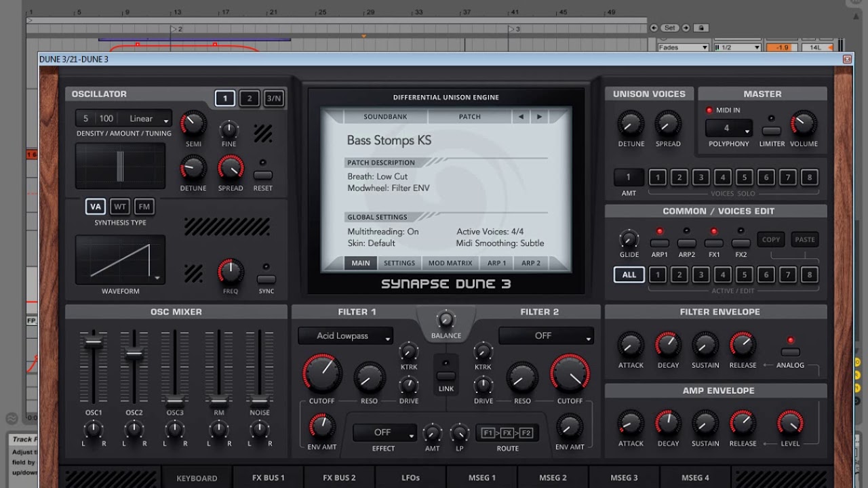
Task: Click the oscillator SEMI knob
Action: [193, 124]
